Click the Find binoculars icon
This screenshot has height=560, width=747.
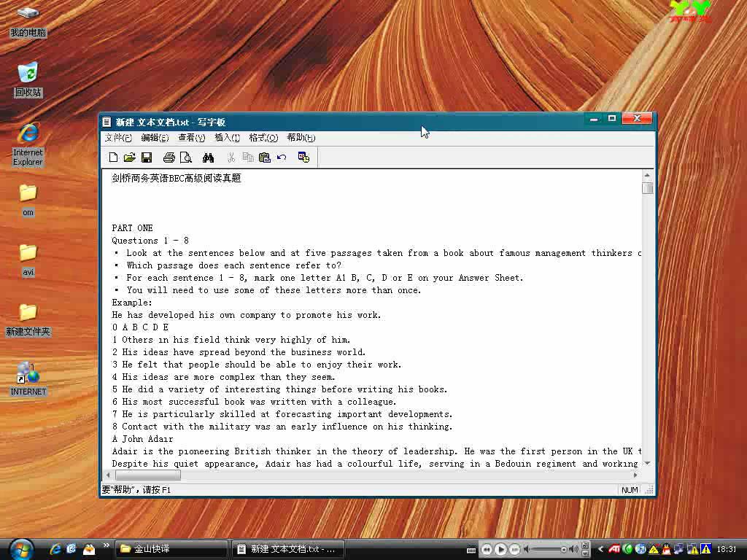[208, 157]
